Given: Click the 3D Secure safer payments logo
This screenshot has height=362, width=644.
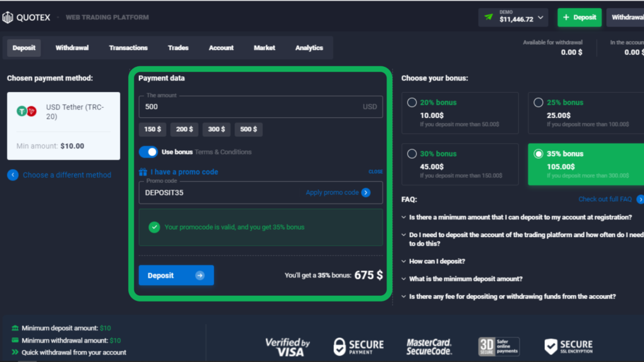Looking at the screenshot, I should (499, 346).
